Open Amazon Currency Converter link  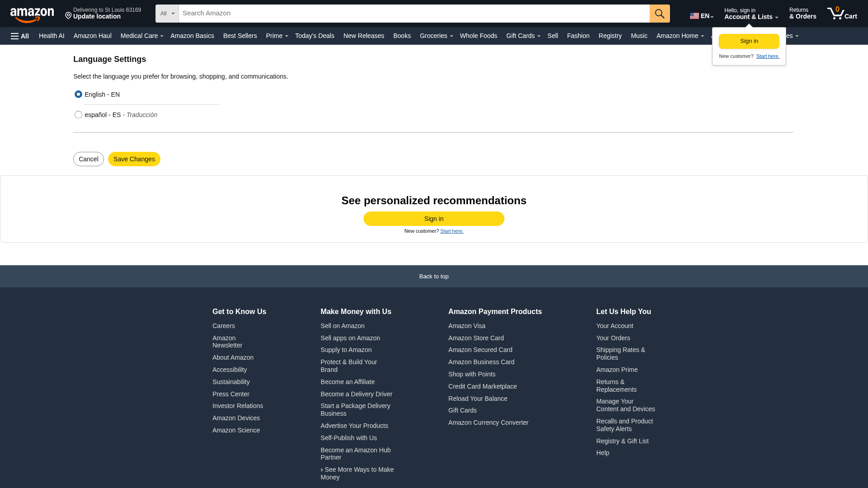click(488, 422)
